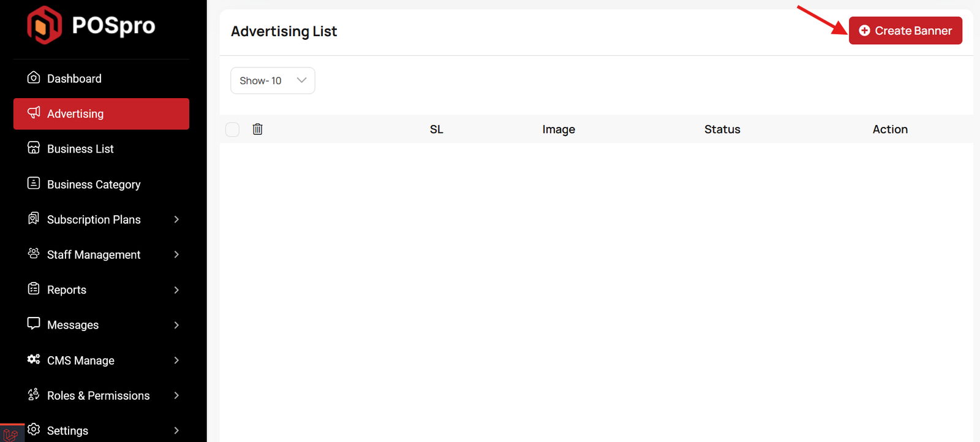Open the Advertising menu item
Viewport: 980px width, 442px height.
pyautogui.click(x=101, y=114)
